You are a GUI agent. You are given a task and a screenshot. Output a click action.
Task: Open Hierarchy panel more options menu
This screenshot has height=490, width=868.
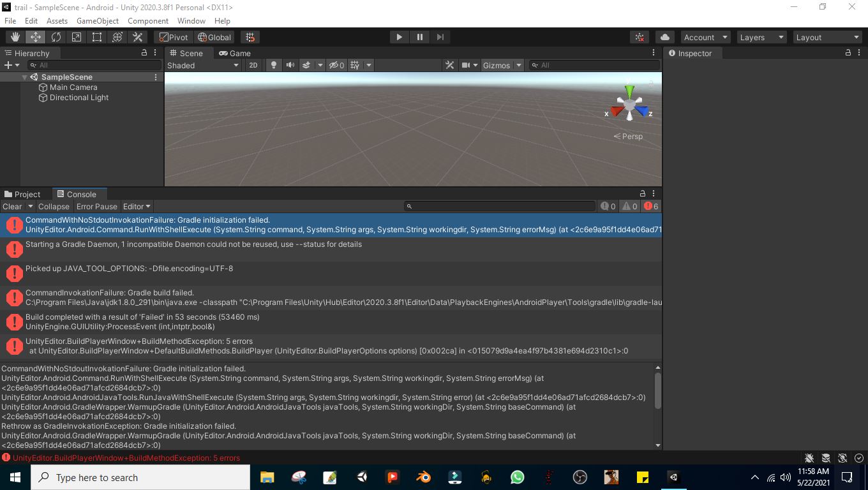click(x=155, y=53)
